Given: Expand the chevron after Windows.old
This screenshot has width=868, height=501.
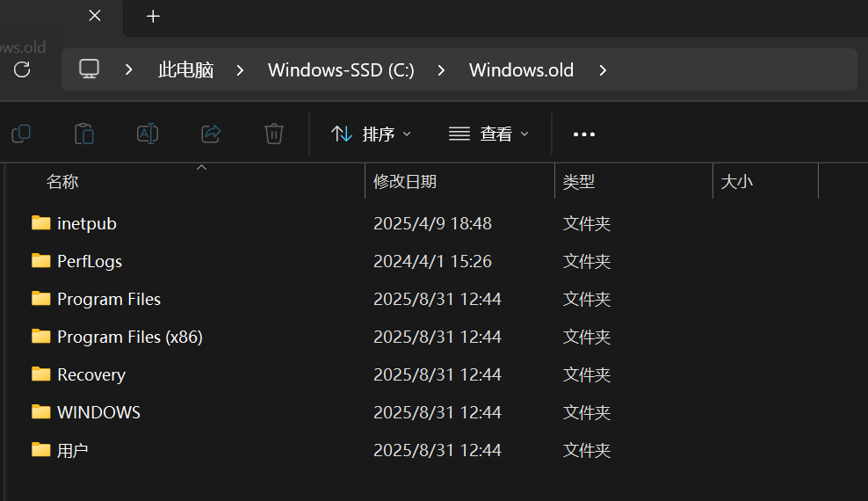Looking at the screenshot, I should click(603, 70).
